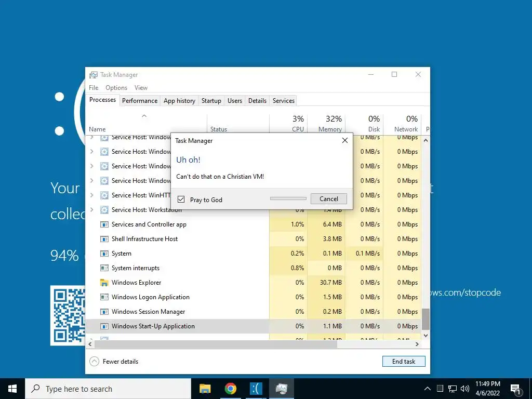Viewport: 532px width, 399px height.
Task: Open the Options menu
Action: tap(116, 87)
